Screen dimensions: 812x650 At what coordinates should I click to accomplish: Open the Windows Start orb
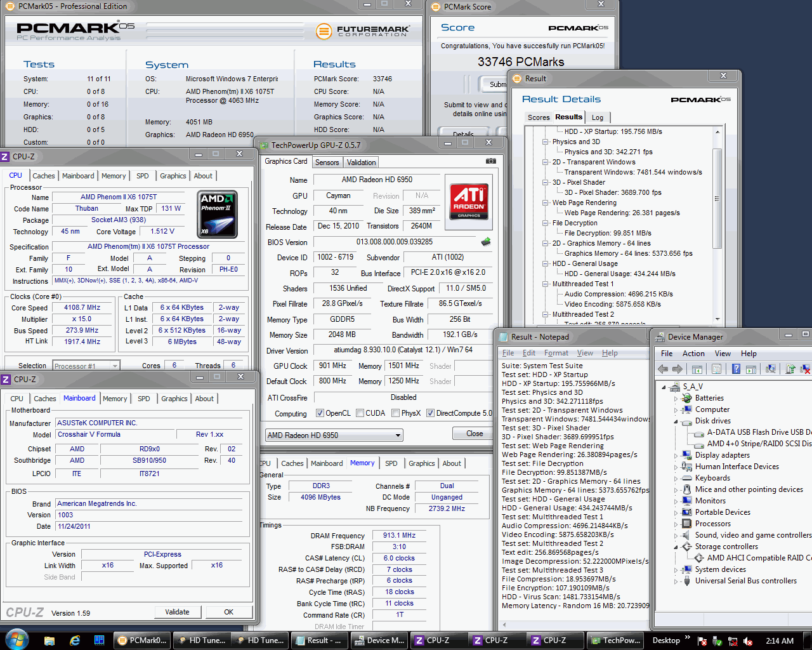(x=16, y=640)
